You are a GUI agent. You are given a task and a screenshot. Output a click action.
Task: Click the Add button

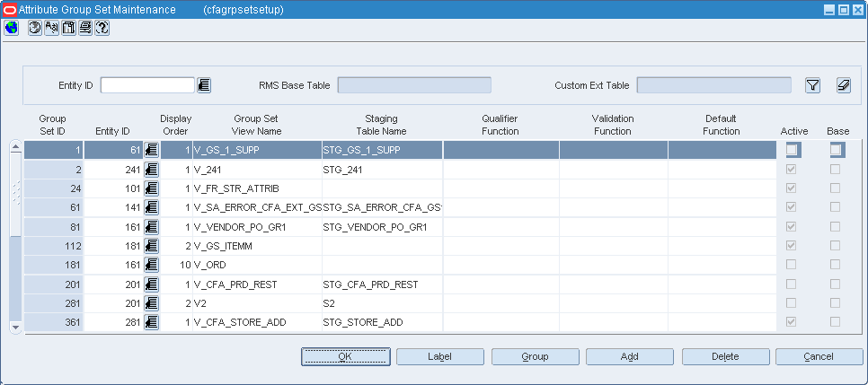coord(630,357)
